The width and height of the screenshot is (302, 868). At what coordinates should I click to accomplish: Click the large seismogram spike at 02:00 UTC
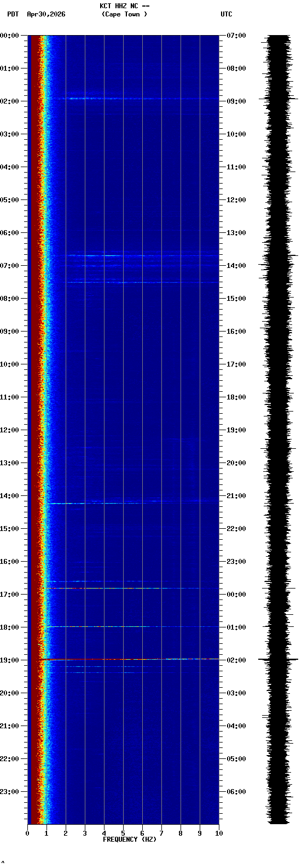pos(278,659)
